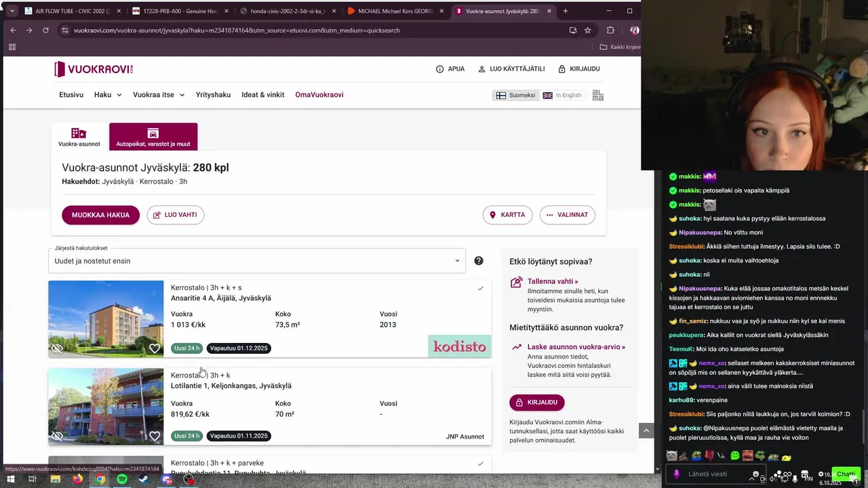Click Tallenna vahti link
The image size is (868, 488).
[553, 281]
